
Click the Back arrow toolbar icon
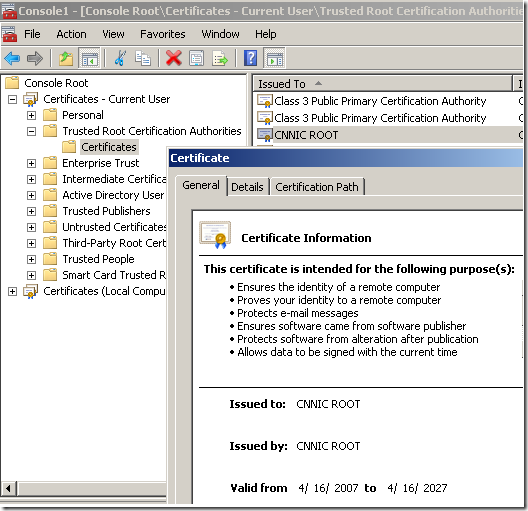coord(12,59)
